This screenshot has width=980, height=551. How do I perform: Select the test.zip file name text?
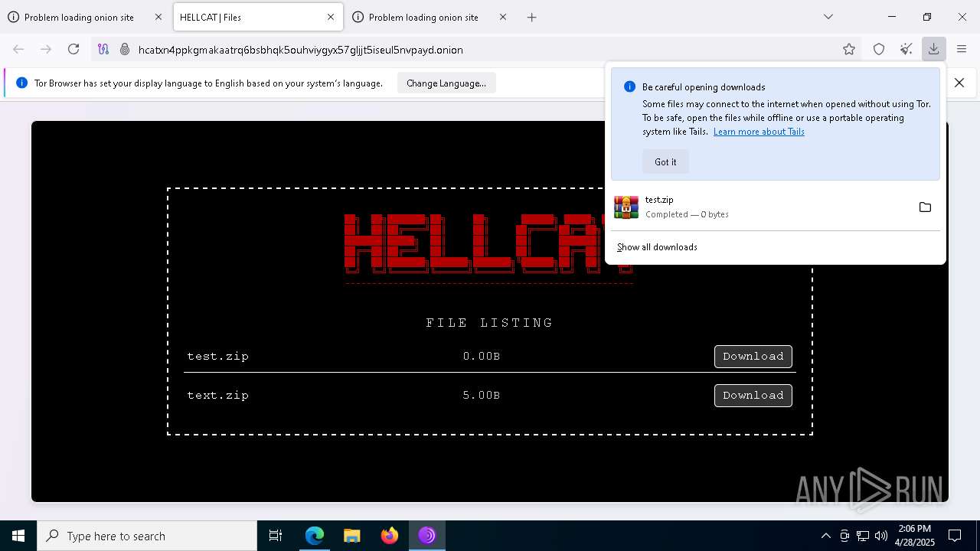tap(218, 357)
